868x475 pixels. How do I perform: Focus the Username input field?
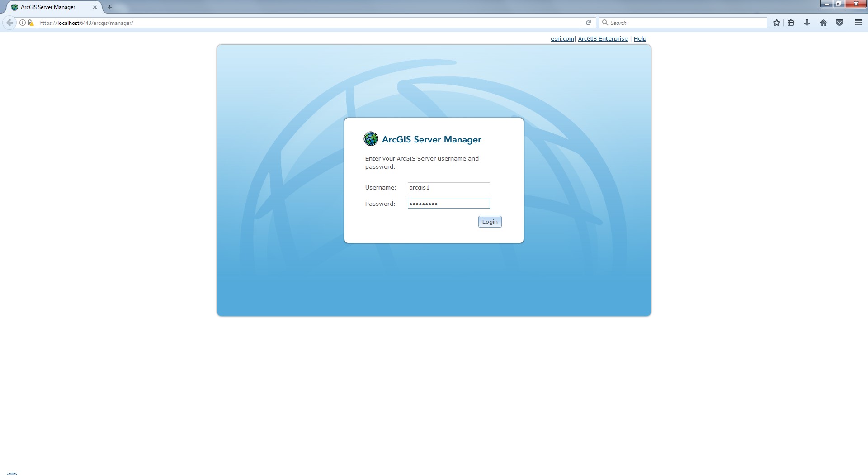(x=448, y=187)
